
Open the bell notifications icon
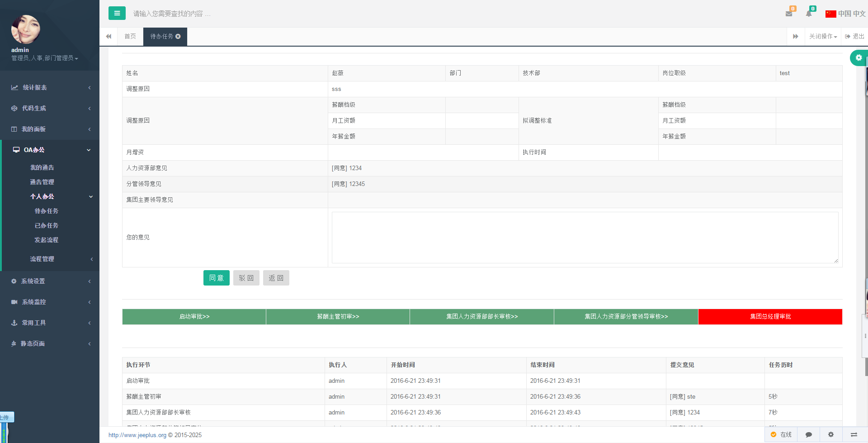[809, 14]
